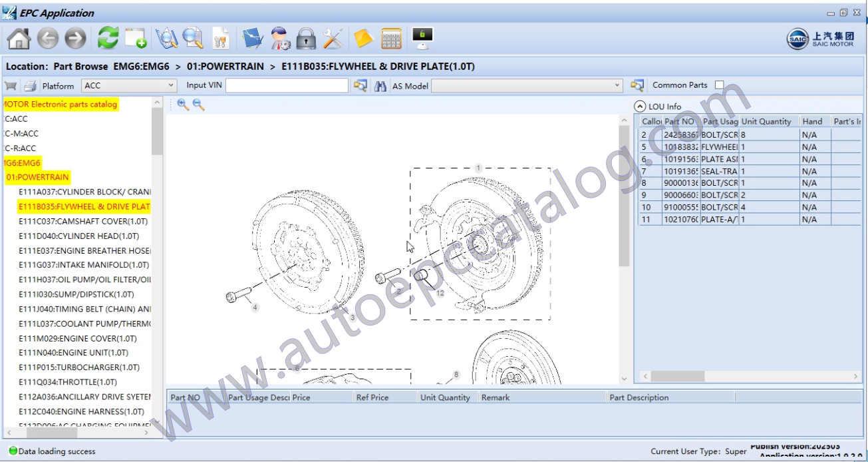This screenshot has width=868, height=462.
Task: Select the FLYWHEEL part row in LOU table
Action: click(718, 147)
